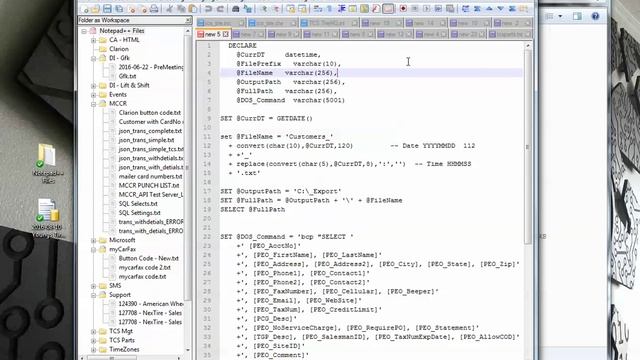Viewport: 640px width, 360px height.
Task: Select Clarion folder in tree
Action: [x=119, y=49]
